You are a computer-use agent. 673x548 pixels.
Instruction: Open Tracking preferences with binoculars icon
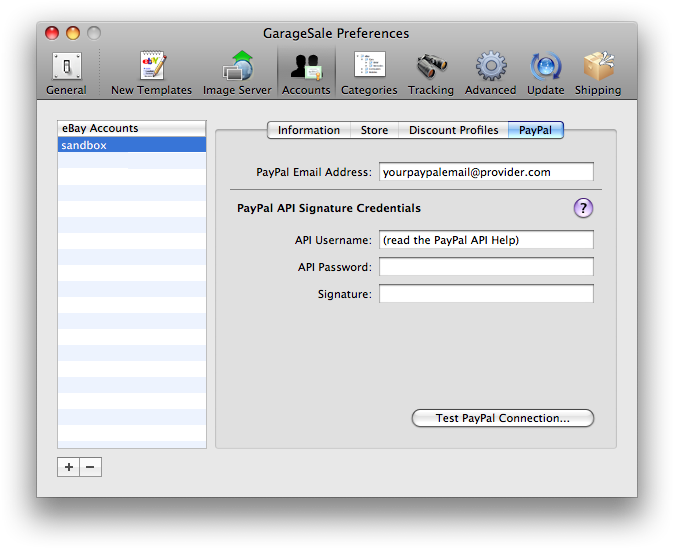point(431,73)
